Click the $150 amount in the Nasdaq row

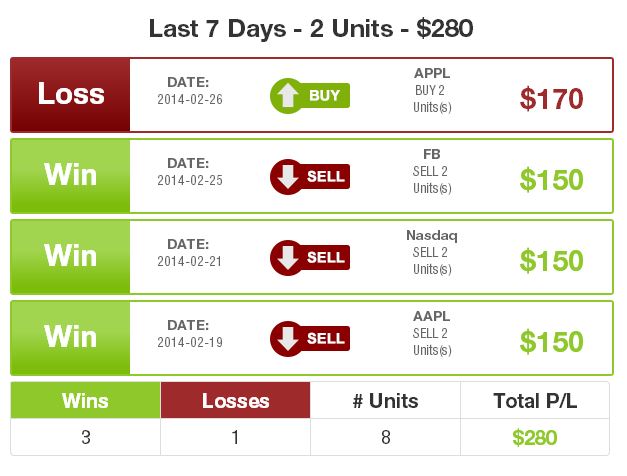pos(551,260)
